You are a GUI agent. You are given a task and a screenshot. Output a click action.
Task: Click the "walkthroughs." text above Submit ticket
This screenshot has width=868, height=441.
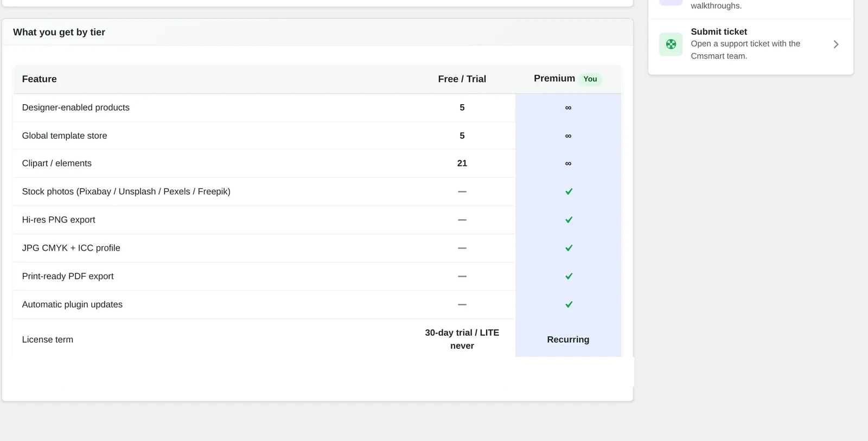[x=716, y=6]
